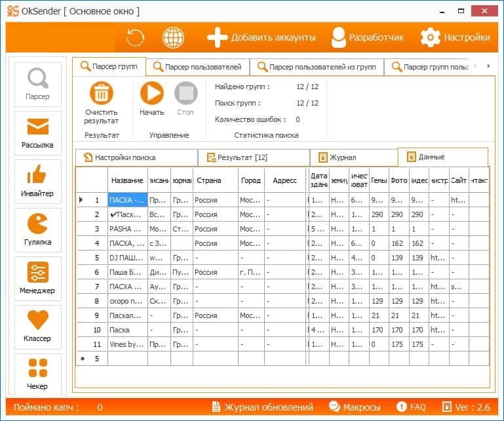Select Паша Б cell in row 6
This screenshot has width=504, height=421.
[128, 272]
